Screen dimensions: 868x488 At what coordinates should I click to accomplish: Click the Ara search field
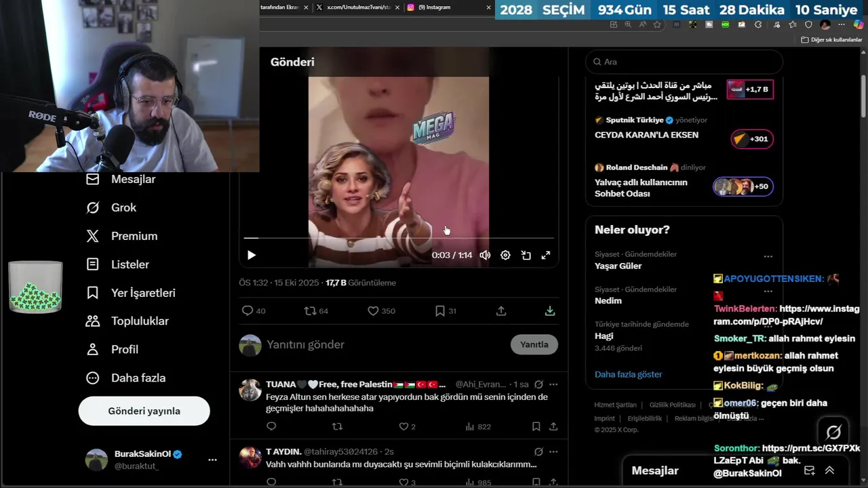[684, 62]
